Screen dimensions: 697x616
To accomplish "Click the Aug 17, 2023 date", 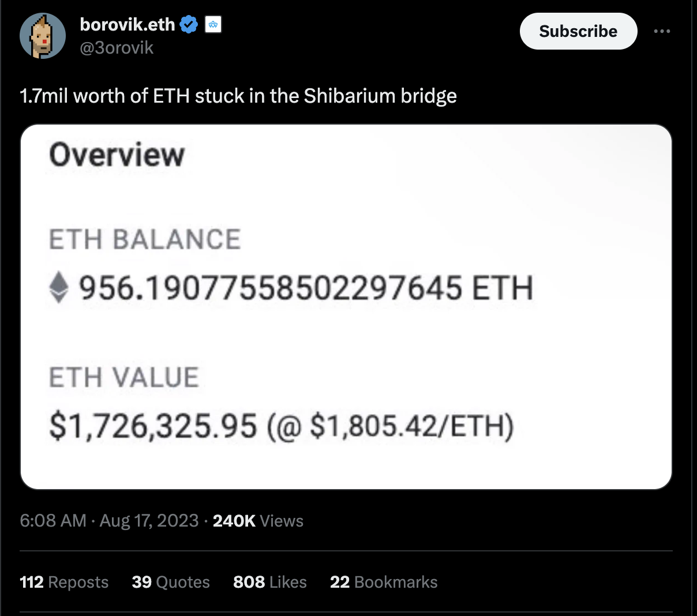I will coord(149,521).
